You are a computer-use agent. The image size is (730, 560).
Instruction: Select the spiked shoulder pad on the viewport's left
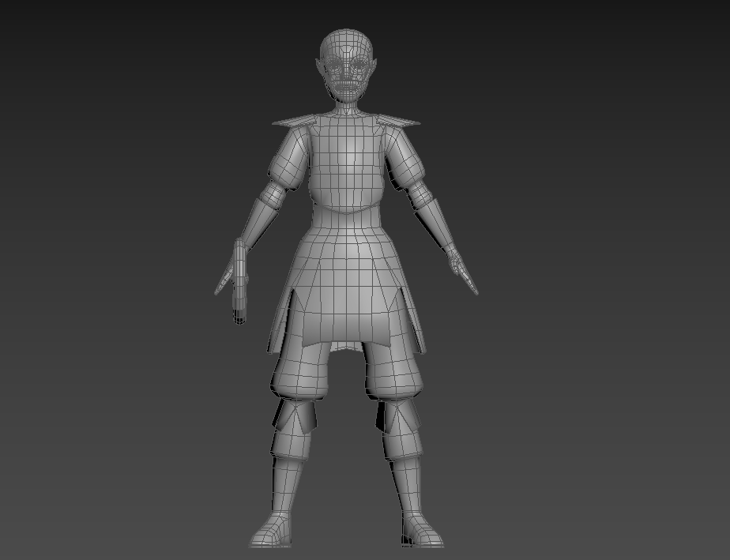pos(294,121)
